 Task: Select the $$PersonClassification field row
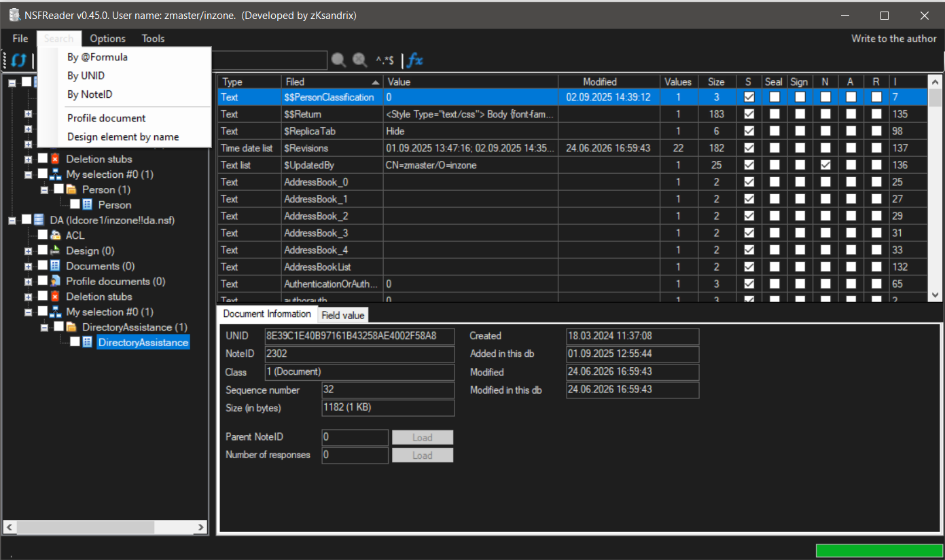pyautogui.click(x=573, y=97)
